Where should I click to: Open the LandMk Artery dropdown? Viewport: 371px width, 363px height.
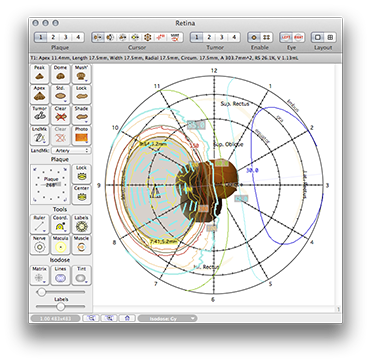click(x=71, y=151)
